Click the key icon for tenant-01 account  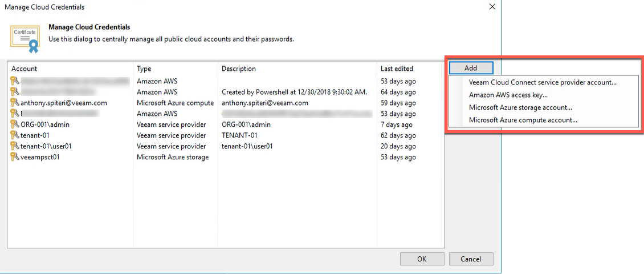point(15,135)
